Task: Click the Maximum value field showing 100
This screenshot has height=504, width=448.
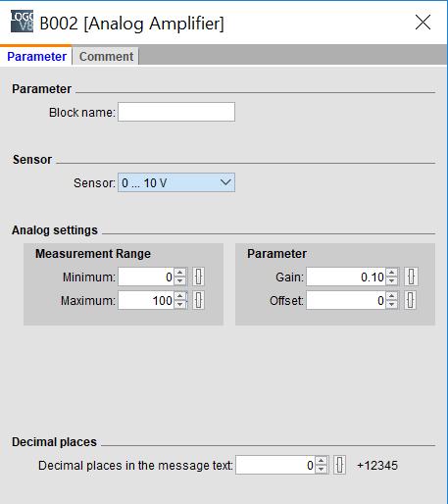Action: (x=146, y=300)
